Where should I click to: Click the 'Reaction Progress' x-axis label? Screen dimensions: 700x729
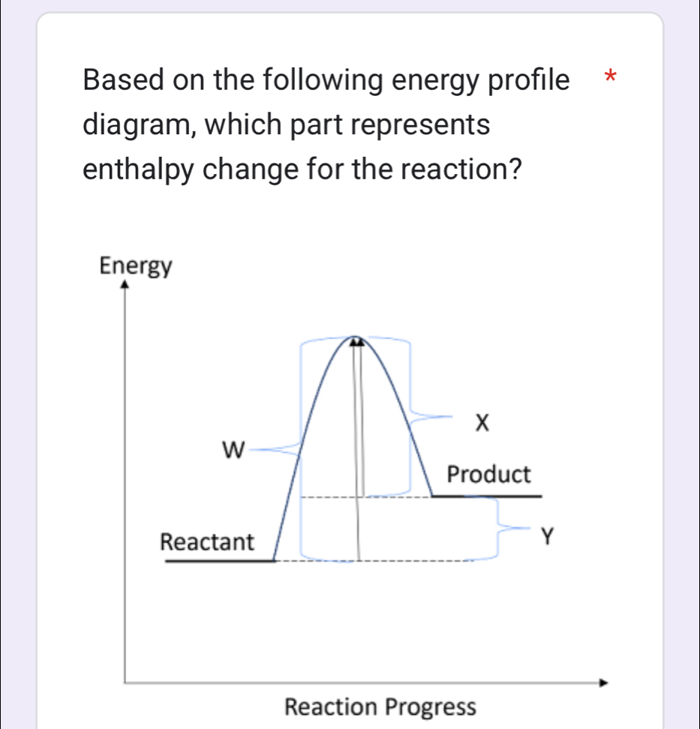[380, 707]
